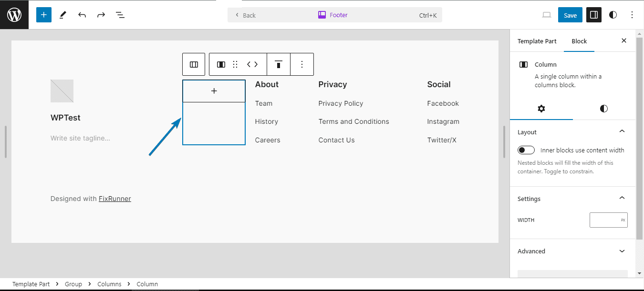
Task: Click the move left/right arrows in toolbar
Action: pos(252,64)
